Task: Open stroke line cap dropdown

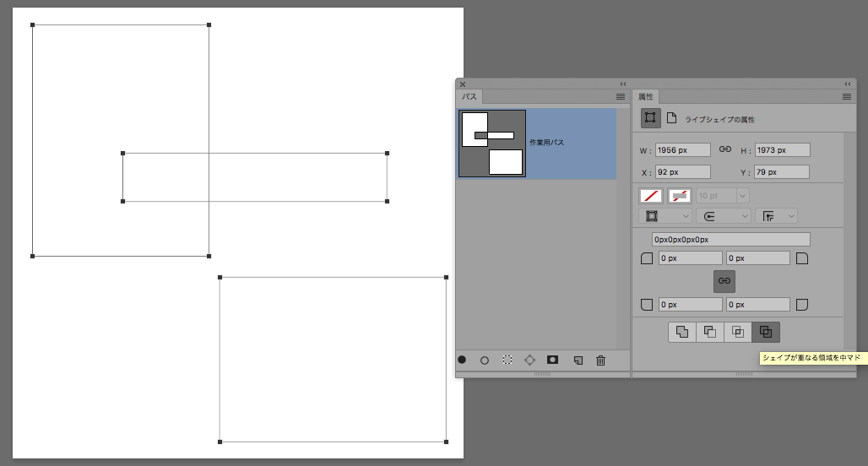Action: click(724, 216)
